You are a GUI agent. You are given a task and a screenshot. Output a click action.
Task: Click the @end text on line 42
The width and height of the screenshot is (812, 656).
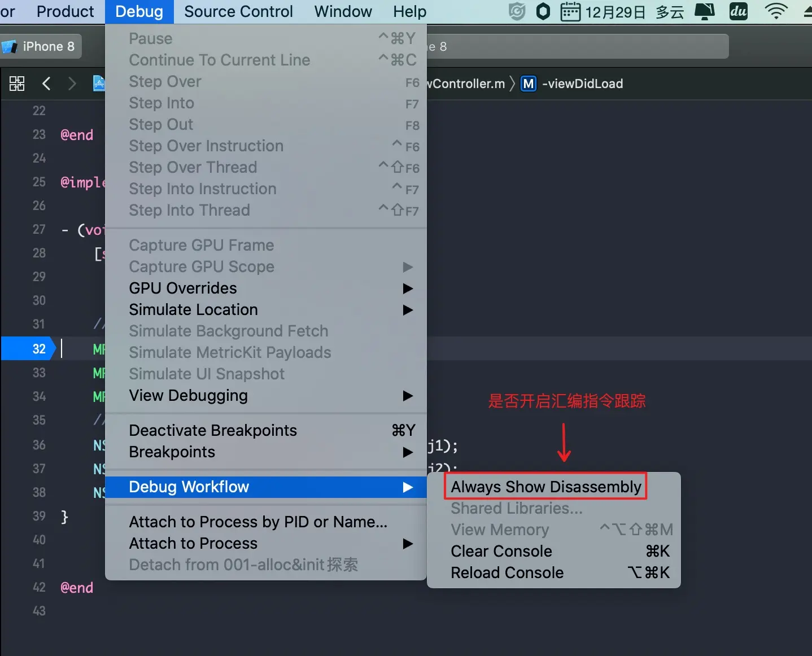click(77, 588)
